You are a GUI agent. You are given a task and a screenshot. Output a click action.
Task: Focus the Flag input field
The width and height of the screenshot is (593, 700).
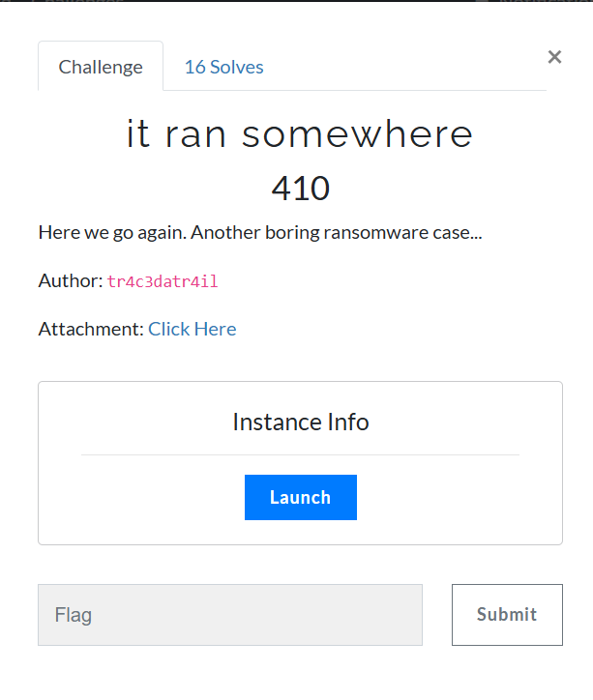[x=230, y=615]
